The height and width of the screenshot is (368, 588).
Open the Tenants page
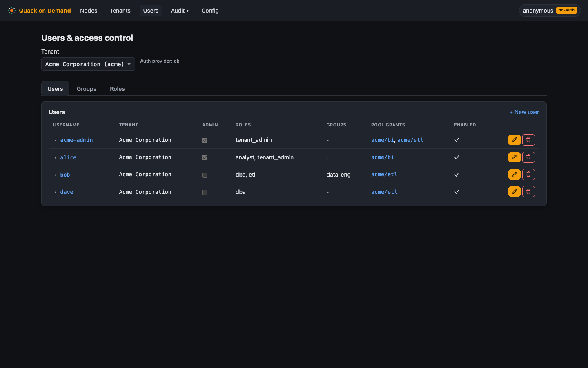[x=120, y=11]
